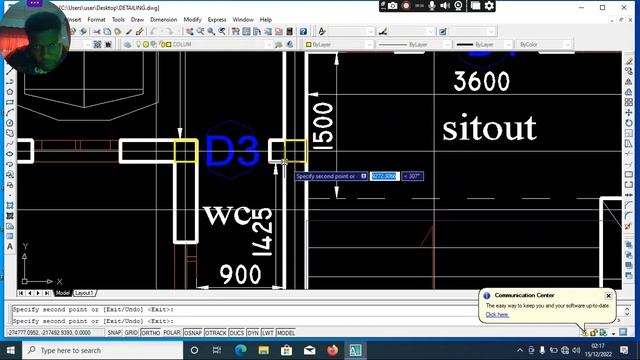Open the Tools menu

tap(118, 20)
